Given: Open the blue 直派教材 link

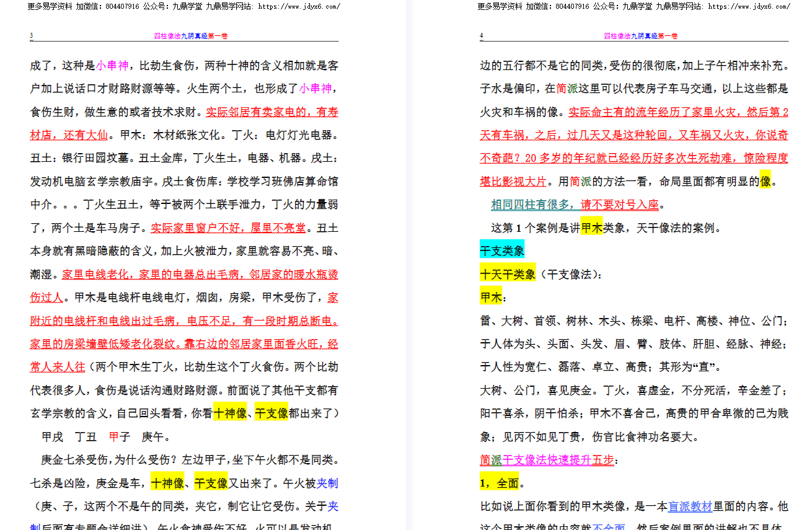Looking at the screenshot, I should click(690, 506).
